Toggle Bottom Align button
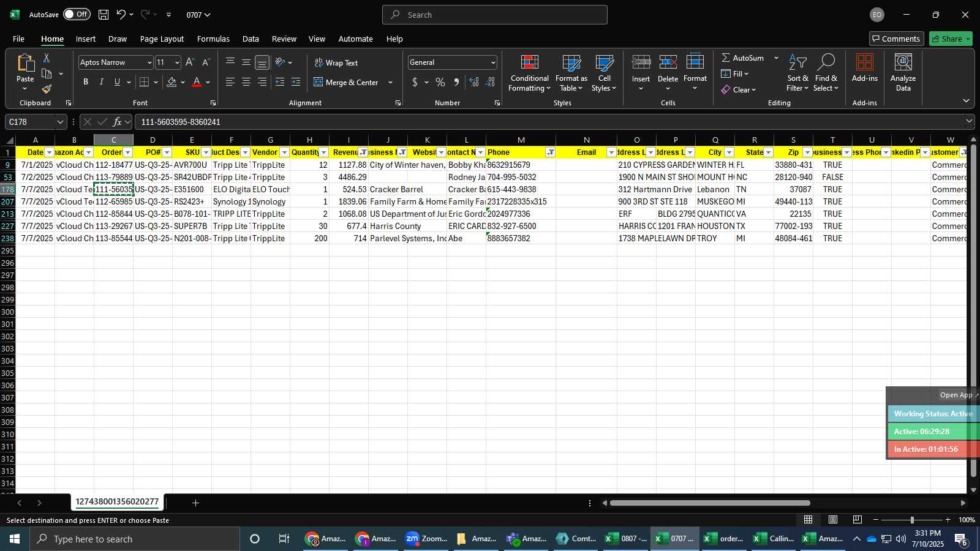This screenshot has width=980, height=551. coord(262,62)
